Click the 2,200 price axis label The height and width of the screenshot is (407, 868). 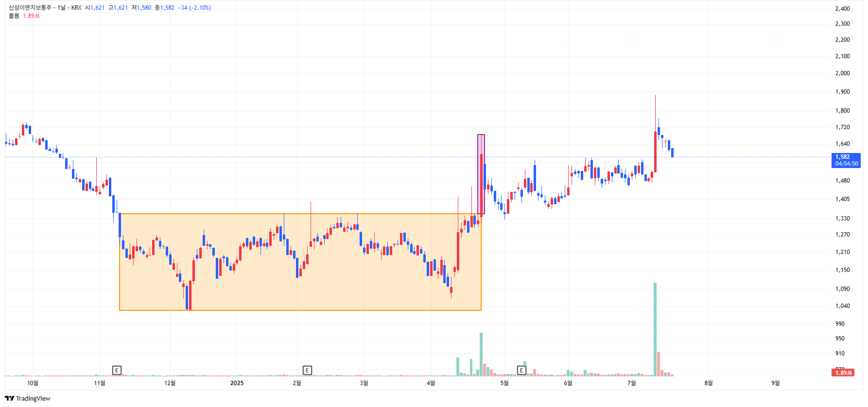click(x=843, y=40)
